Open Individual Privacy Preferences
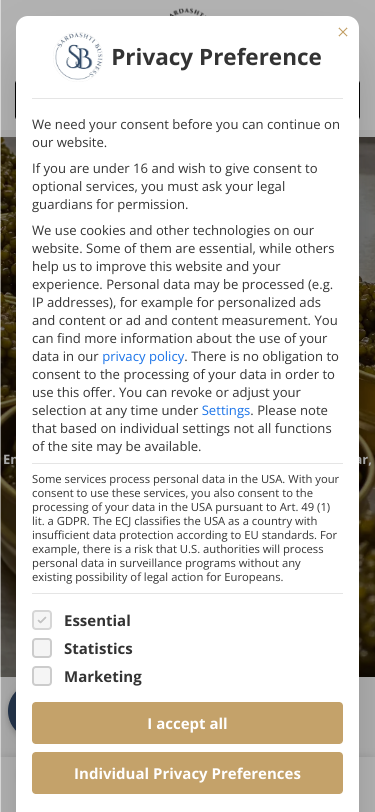Image resolution: width=375 pixels, height=812 pixels. 188,773
